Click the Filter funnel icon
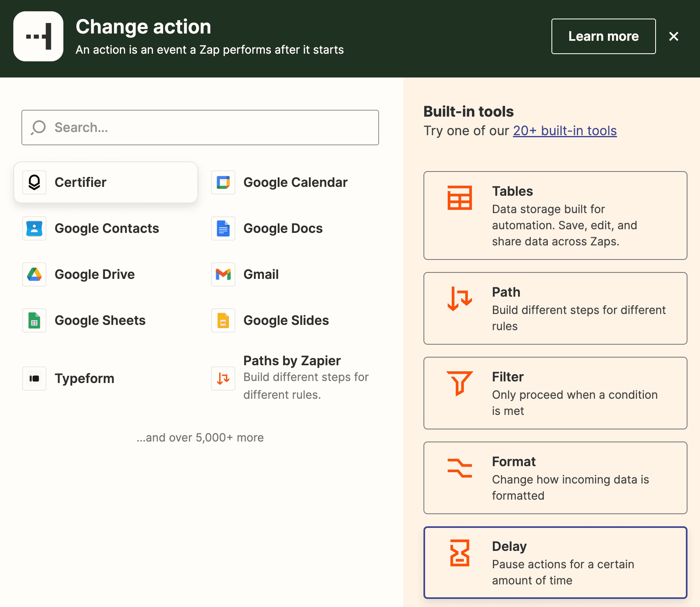The width and height of the screenshot is (700, 607). [460, 383]
